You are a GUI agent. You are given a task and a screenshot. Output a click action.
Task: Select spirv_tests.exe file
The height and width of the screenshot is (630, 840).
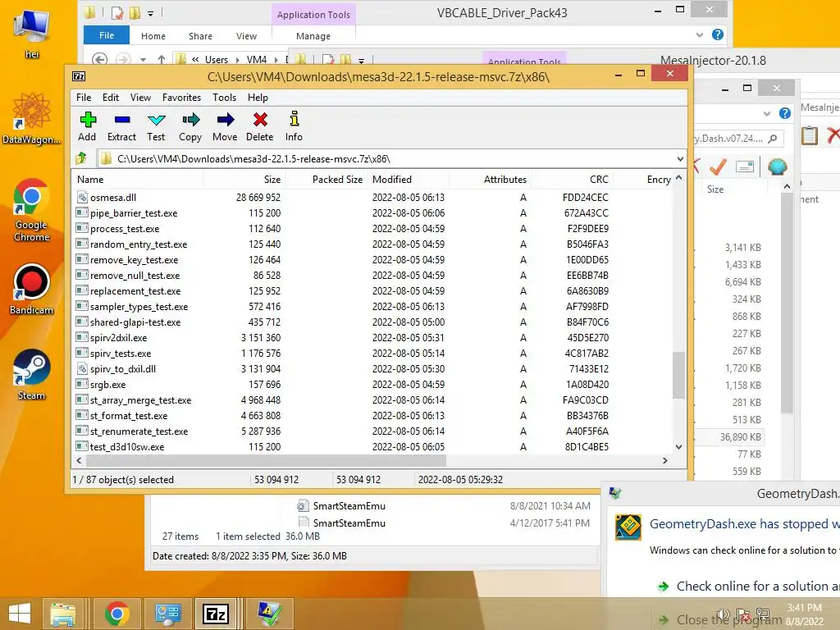click(121, 353)
